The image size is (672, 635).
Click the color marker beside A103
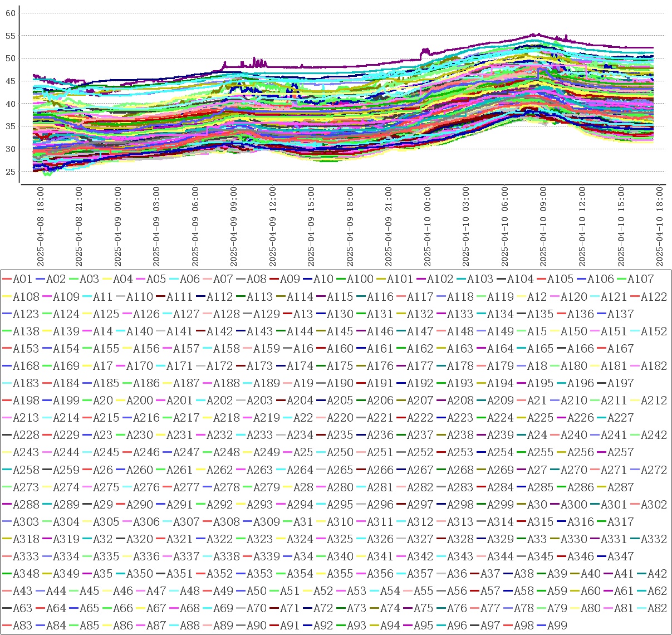(x=461, y=280)
